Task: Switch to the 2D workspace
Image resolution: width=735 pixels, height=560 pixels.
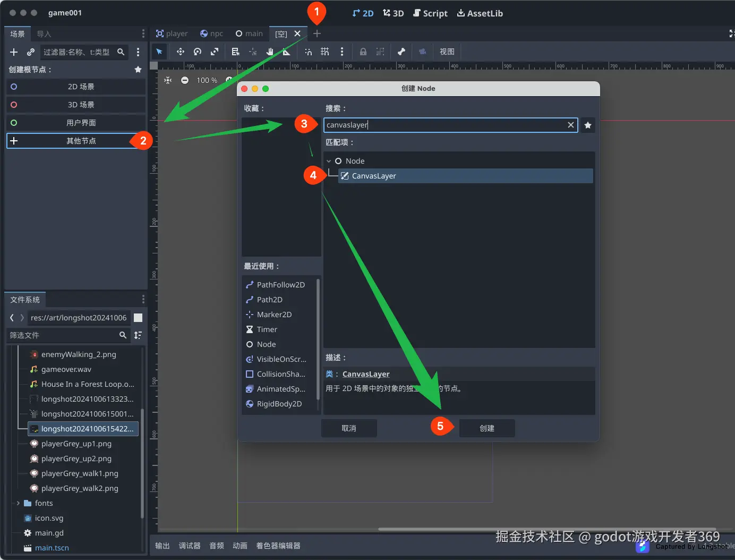Action: (x=363, y=13)
